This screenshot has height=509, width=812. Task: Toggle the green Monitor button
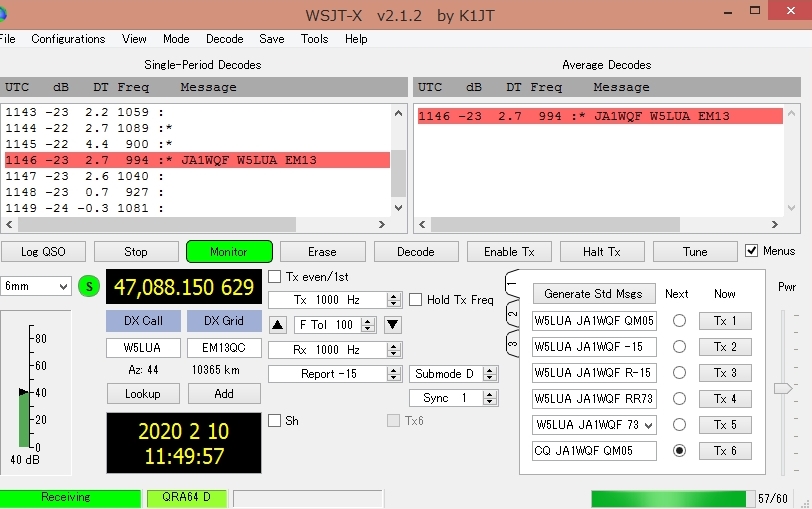click(229, 252)
